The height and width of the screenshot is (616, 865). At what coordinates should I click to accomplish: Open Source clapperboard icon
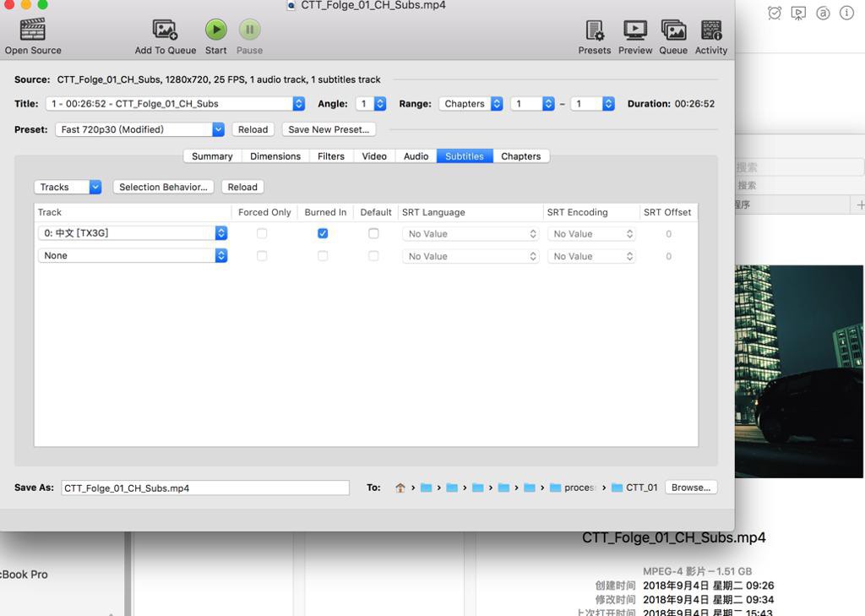click(x=33, y=30)
